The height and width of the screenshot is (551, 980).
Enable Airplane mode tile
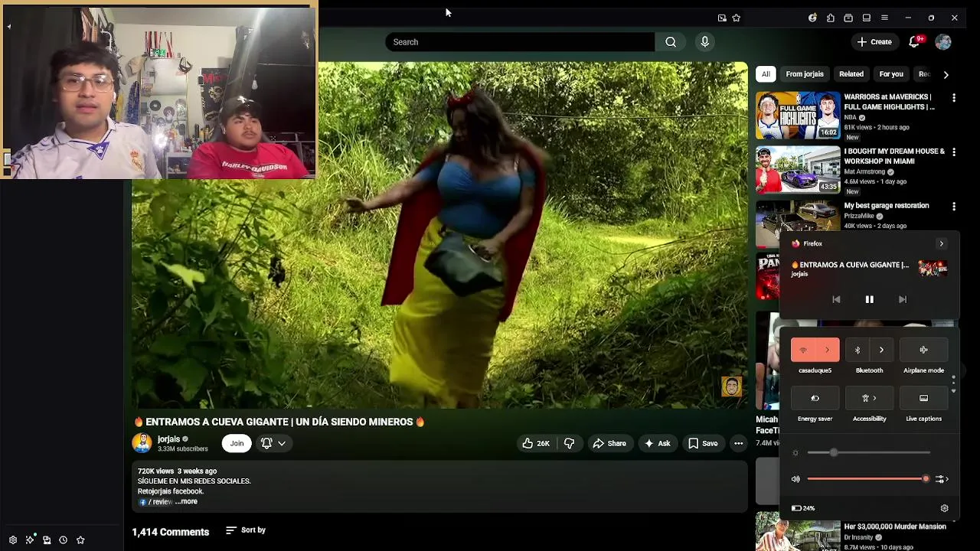(x=923, y=350)
